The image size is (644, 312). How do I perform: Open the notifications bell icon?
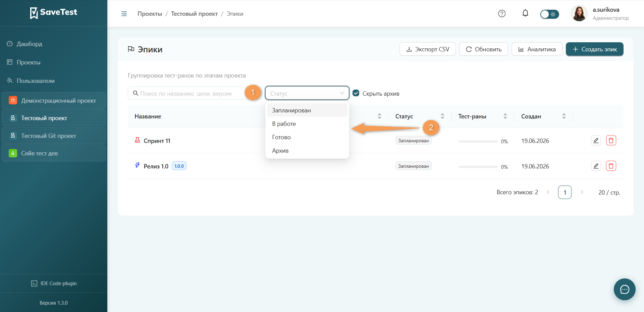point(525,13)
